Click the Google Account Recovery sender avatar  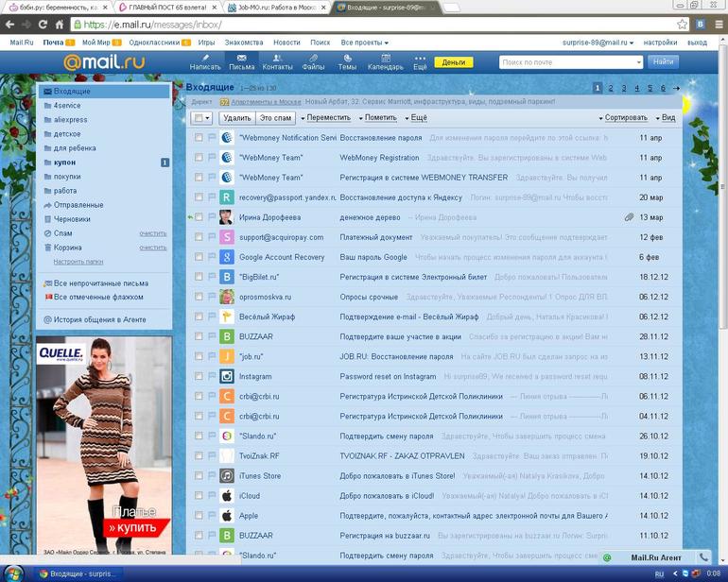click(x=227, y=257)
